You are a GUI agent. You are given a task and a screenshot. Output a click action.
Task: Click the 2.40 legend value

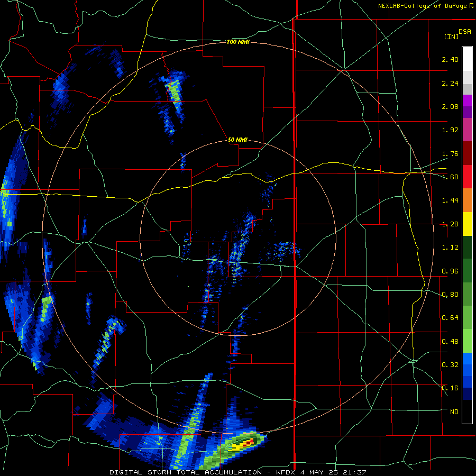coord(450,59)
